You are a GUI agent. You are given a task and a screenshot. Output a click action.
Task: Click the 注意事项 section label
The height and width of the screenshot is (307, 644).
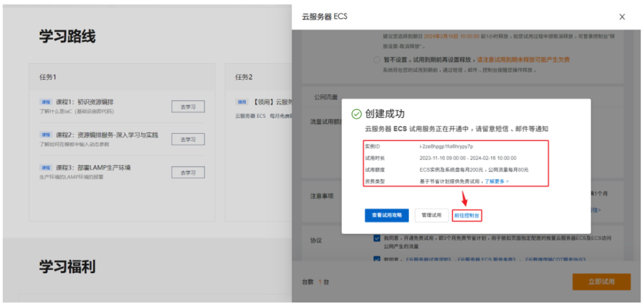[x=321, y=196]
